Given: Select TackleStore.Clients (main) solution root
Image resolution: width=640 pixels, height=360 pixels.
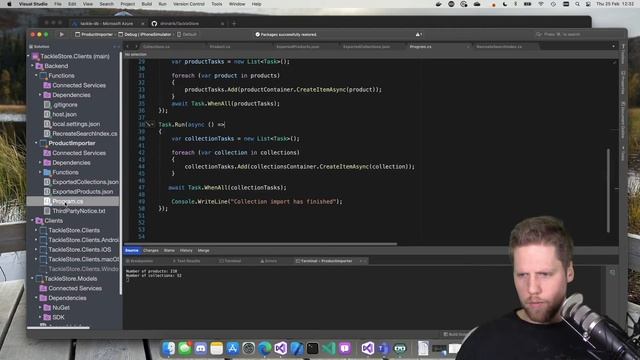Looking at the screenshot, I should (x=75, y=56).
